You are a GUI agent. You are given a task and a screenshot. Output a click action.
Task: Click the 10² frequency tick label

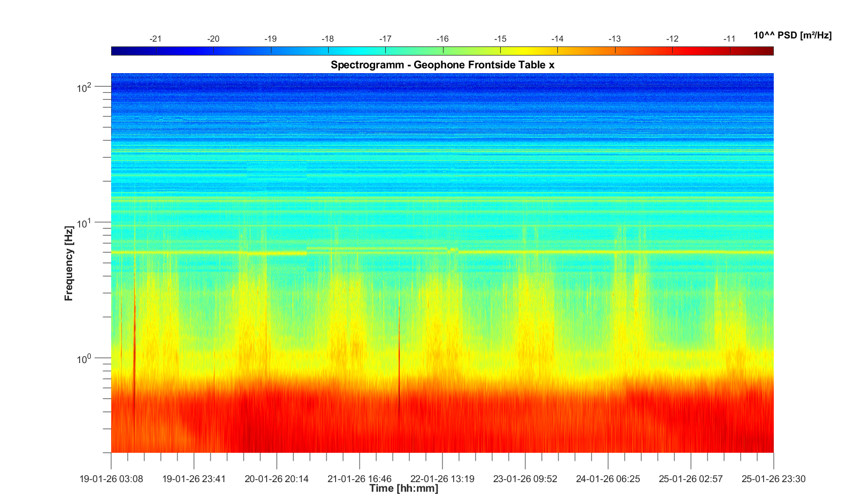85,86
